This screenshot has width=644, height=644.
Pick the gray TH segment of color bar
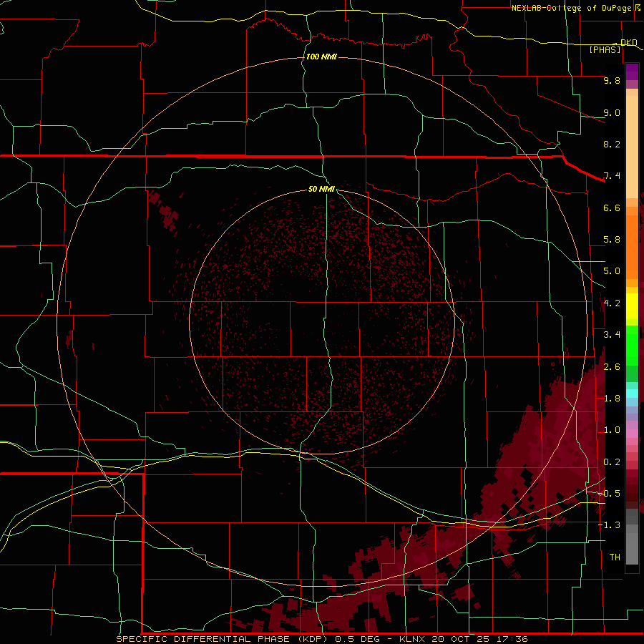[632, 548]
